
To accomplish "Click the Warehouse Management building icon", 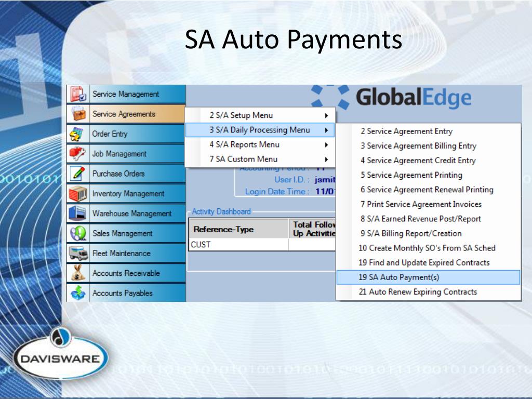I will [78, 214].
